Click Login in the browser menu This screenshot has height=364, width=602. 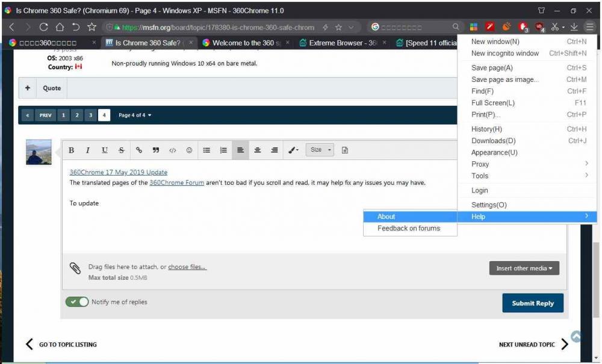point(527,190)
